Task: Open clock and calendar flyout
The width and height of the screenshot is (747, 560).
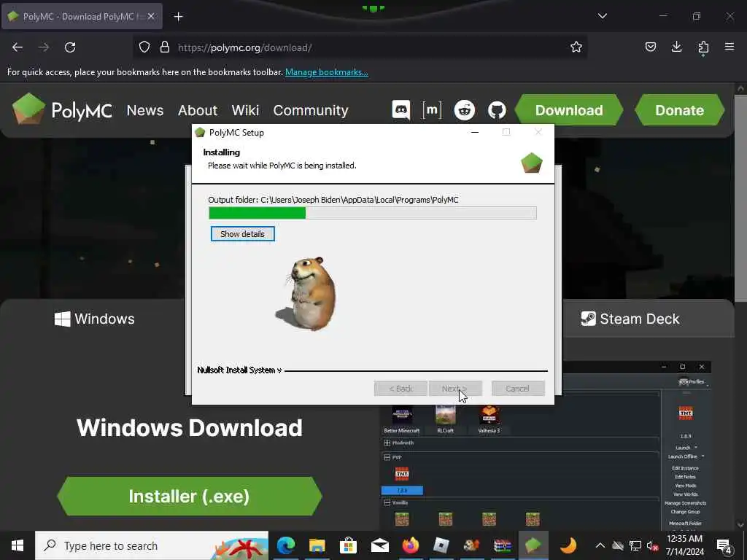Action: [x=684, y=545]
